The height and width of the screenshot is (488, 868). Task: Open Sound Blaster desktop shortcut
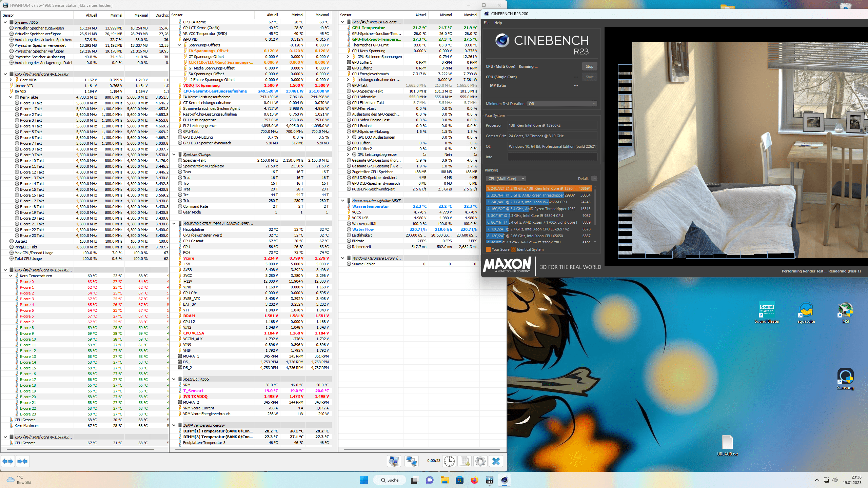tap(767, 312)
